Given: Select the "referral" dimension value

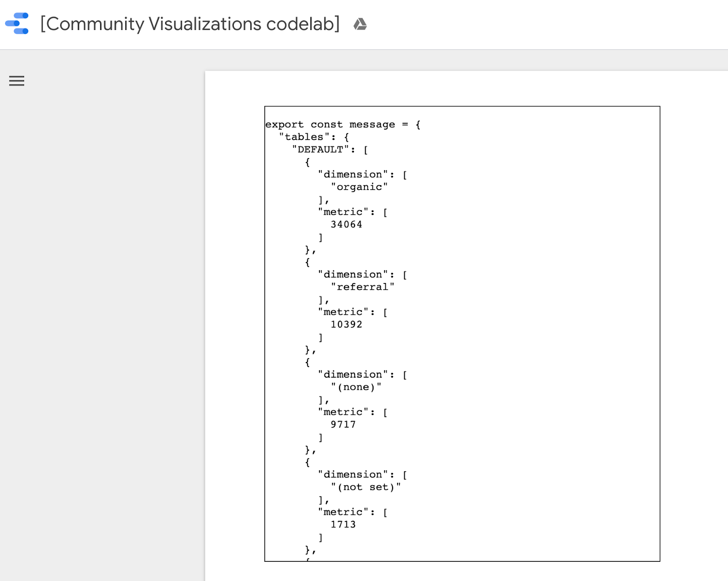Looking at the screenshot, I should tap(362, 287).
